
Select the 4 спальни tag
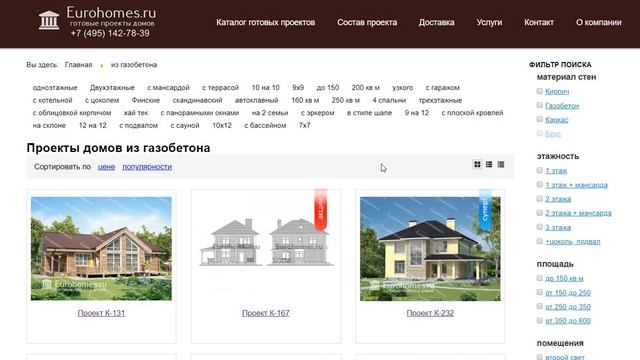389,100
